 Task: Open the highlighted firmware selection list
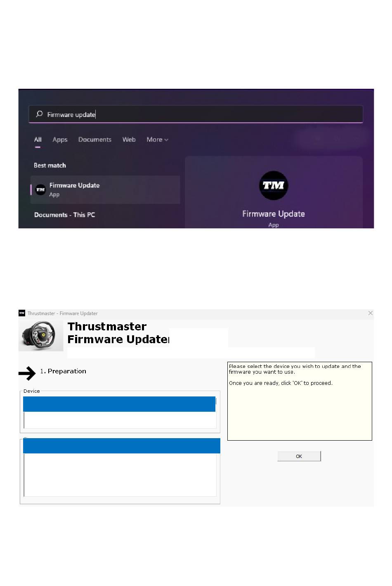121,446
